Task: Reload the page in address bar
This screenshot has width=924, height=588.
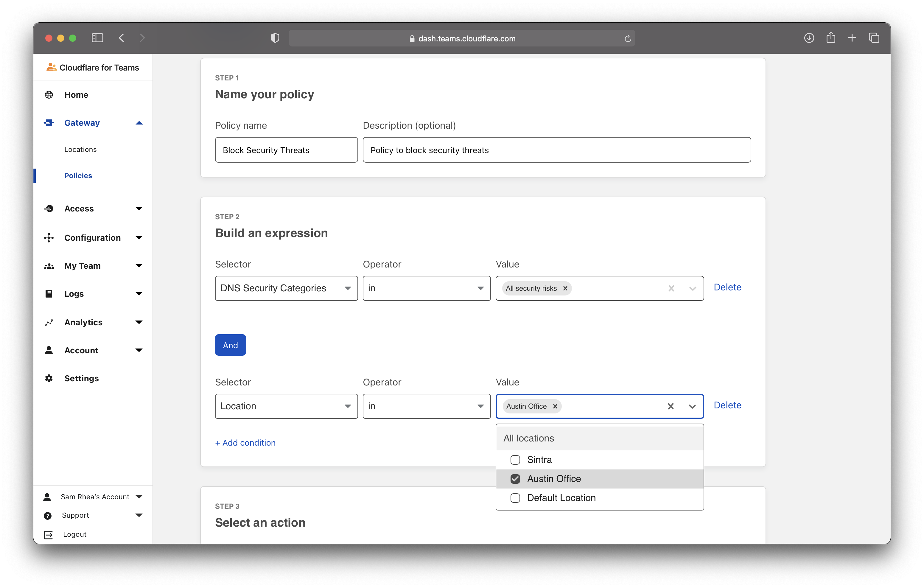Action: point(627,38)
